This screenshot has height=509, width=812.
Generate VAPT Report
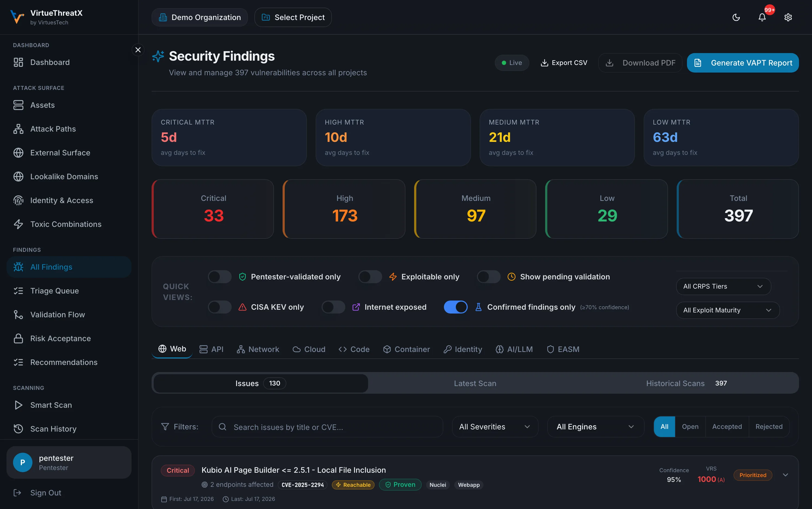point(743,63)
